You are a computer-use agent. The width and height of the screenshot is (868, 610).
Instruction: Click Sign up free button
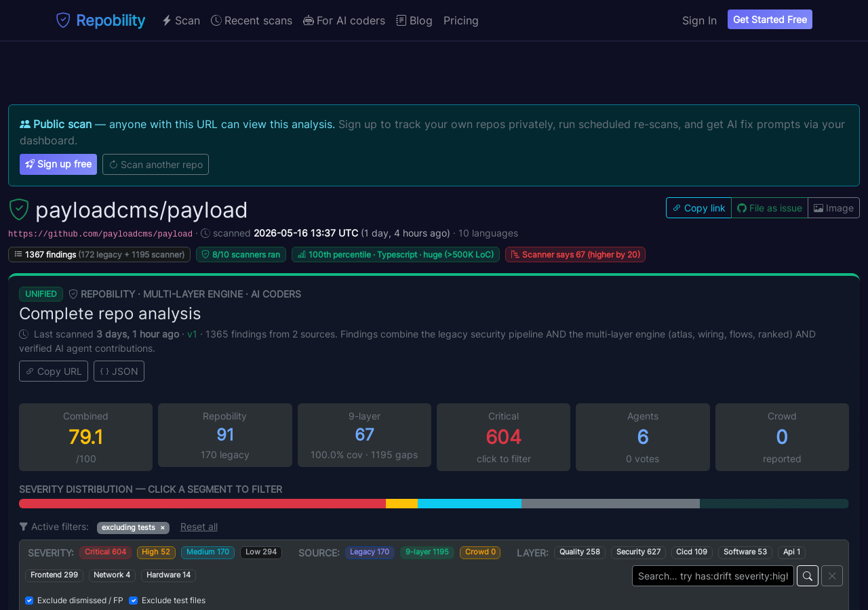pyautogui.click(x=58, y=164)
